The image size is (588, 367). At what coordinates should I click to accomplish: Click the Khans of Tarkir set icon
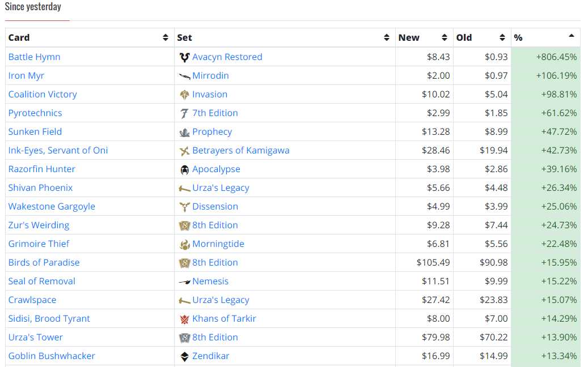[x=184, y=319]
